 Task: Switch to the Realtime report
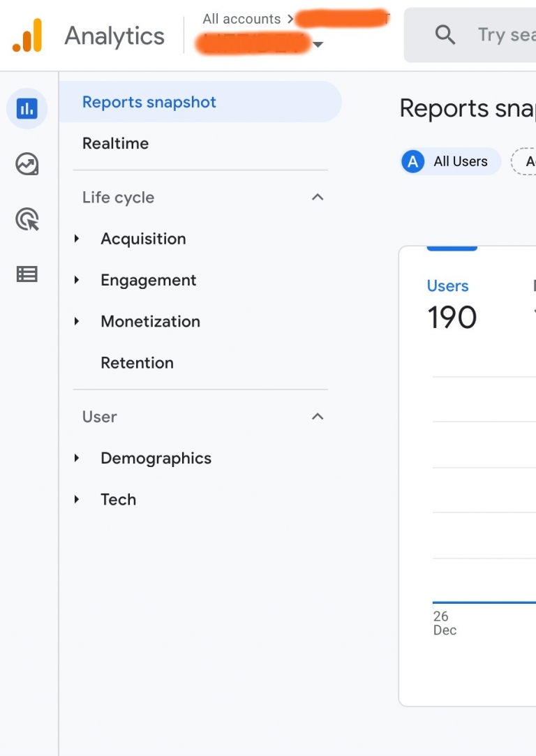click(115, 143)
